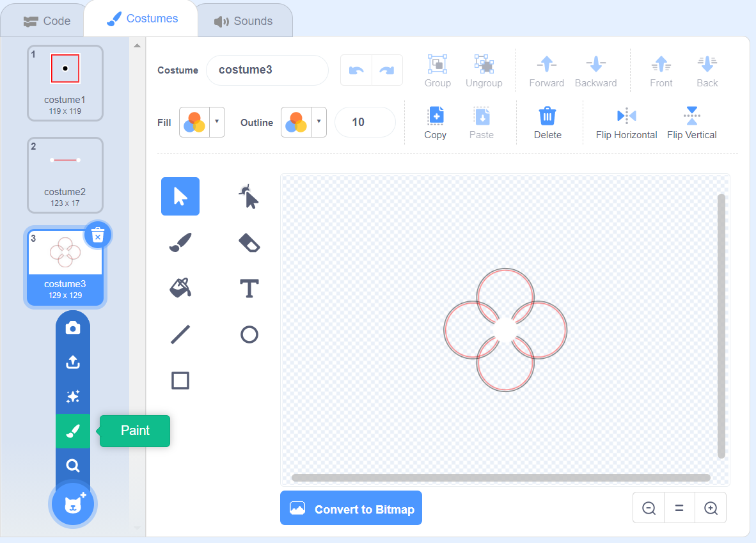Click the Choose a Costume cat button
This screenshot has height=543, width=756.
click(x=73, y=505)
